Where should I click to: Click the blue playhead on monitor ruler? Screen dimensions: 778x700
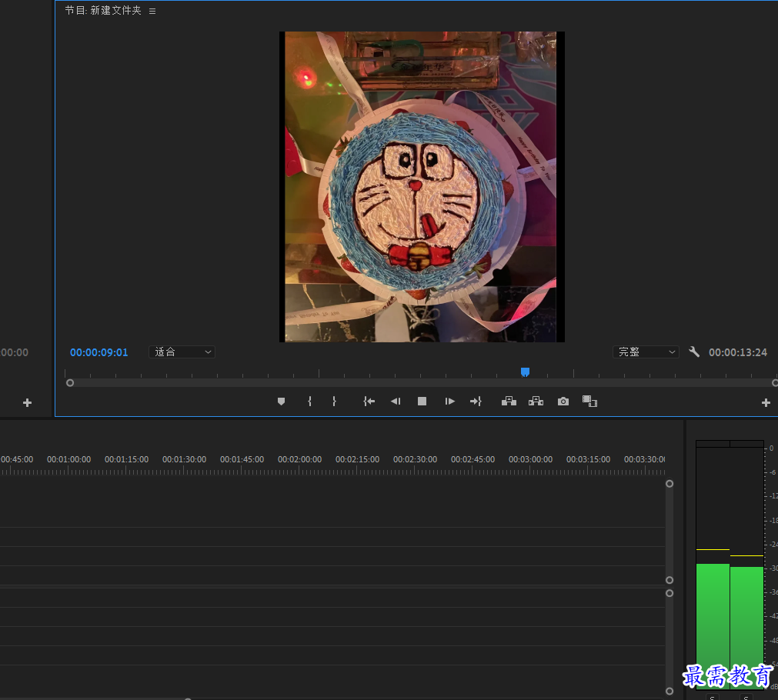pos(525,372)
